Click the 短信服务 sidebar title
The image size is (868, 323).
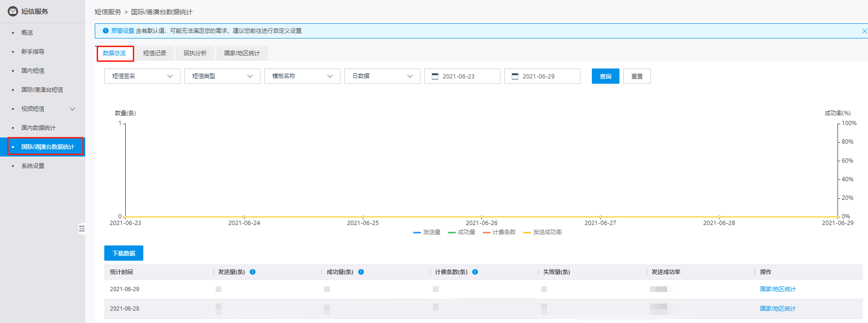point(35,11)
